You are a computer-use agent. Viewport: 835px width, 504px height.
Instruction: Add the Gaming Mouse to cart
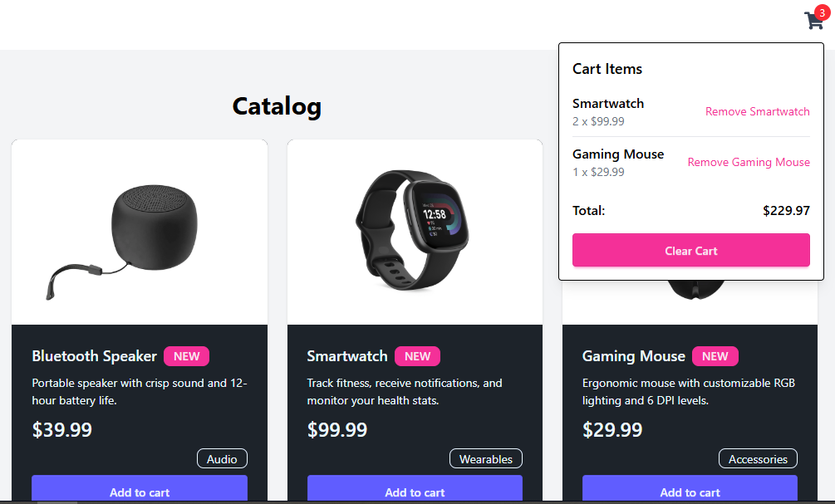coord(690,492)
